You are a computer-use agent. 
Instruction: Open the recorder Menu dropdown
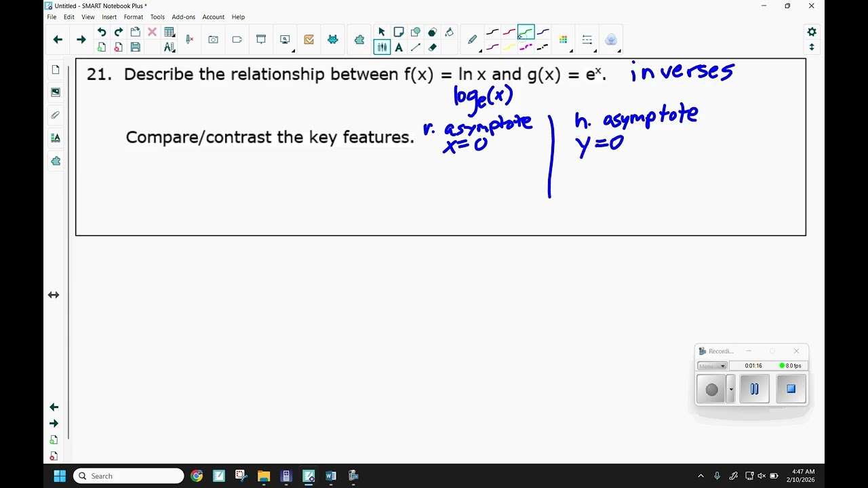[712, 366]
